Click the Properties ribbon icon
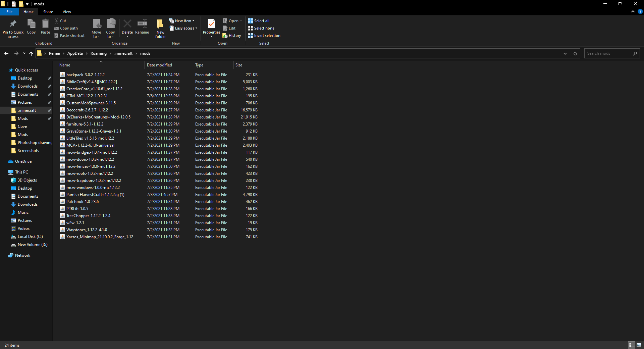The height and width of the screenshot is (349, 644). click(x=211, y=24)
